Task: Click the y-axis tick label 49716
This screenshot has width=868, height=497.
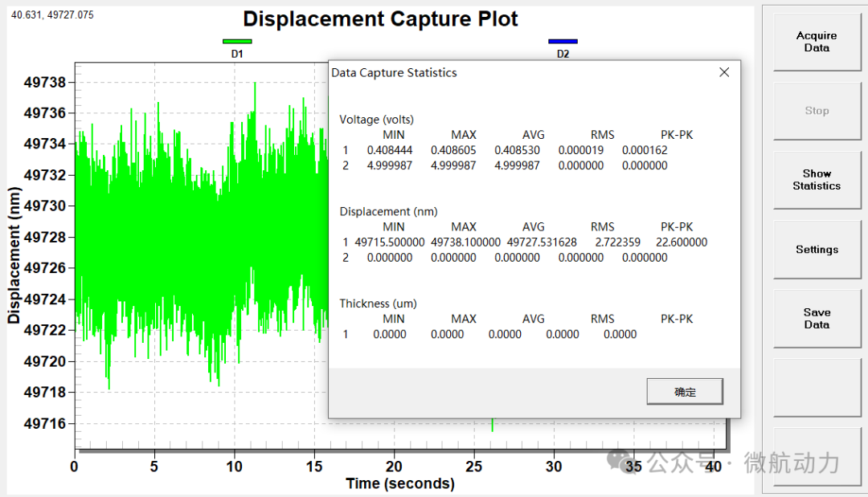Action: (45, 424)
